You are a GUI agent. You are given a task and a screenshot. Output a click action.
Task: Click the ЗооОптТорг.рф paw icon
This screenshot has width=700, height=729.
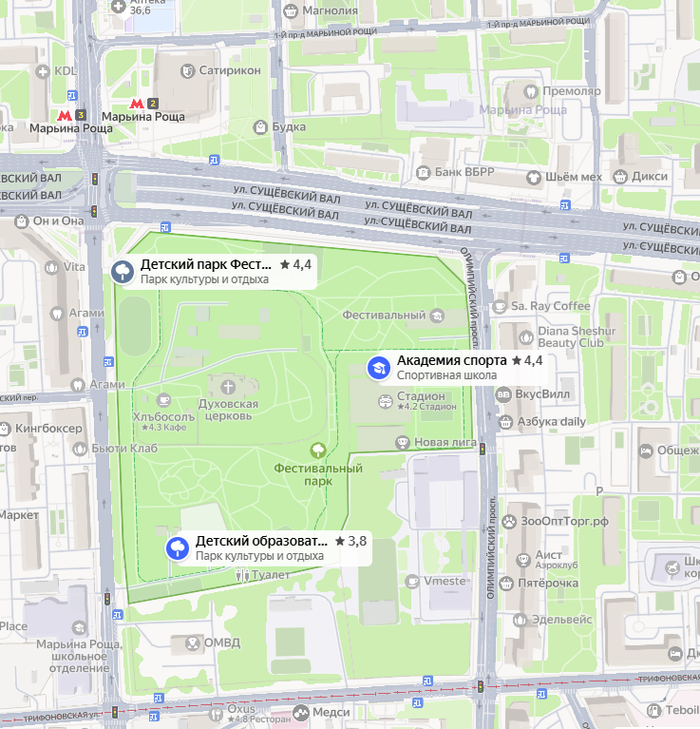(x=509, y=522)
